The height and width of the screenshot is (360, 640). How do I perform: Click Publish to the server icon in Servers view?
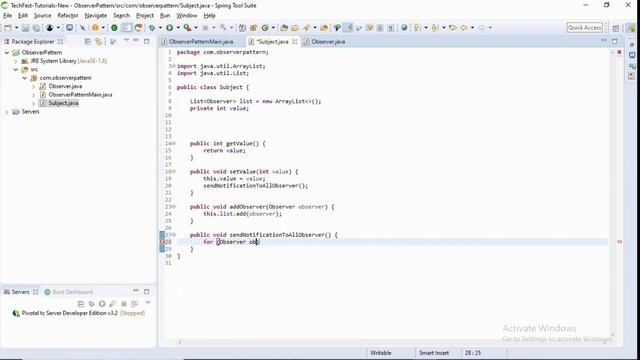pyautogui.click(x=134, y=304)
